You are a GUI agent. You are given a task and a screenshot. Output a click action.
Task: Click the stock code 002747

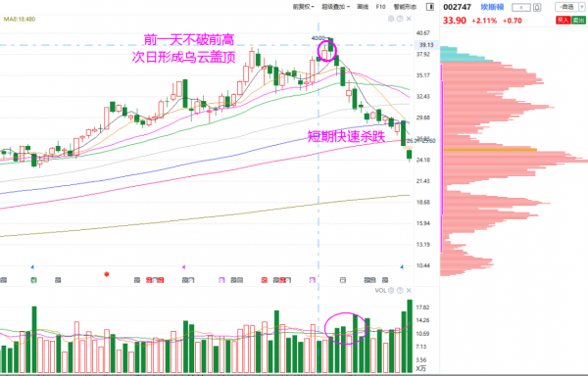(x=457, y=7)
